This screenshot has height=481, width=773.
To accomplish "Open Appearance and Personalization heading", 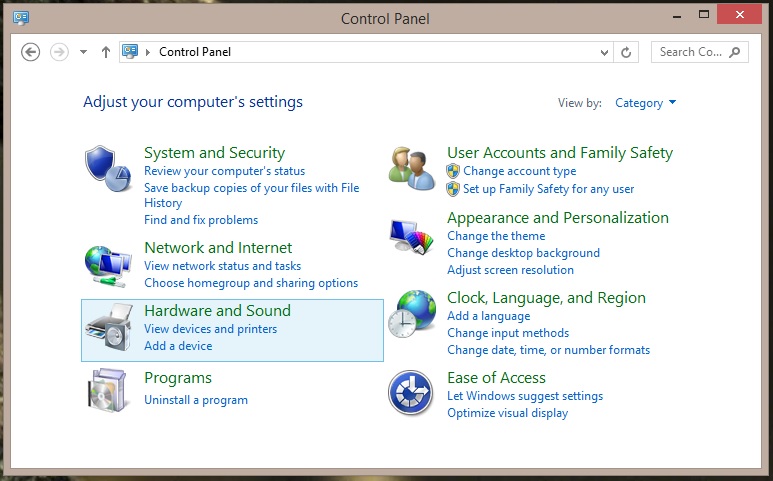I will pyautogui.click(x=558, y=217).
